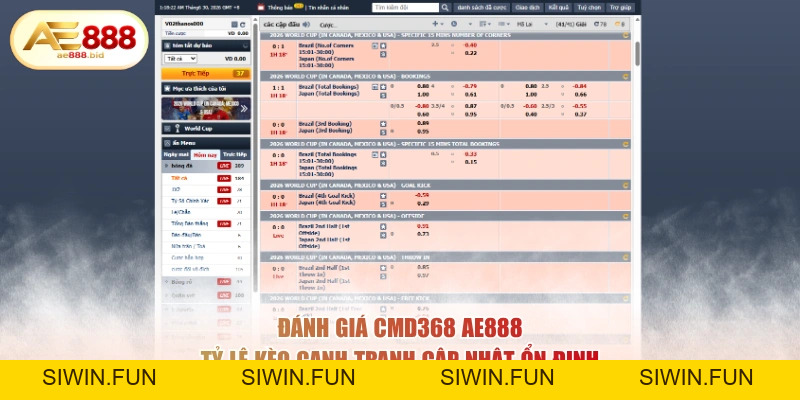Select the -0.79 bookings over odds
This screenshot has width=800, height=400.
(x=470, y=86)
